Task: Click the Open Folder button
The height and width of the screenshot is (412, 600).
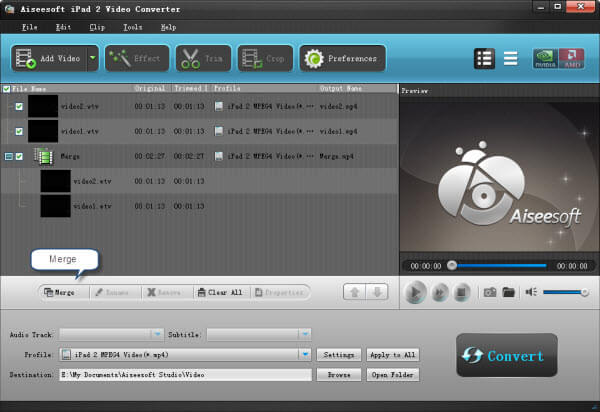Action: [x=393, y=375]
